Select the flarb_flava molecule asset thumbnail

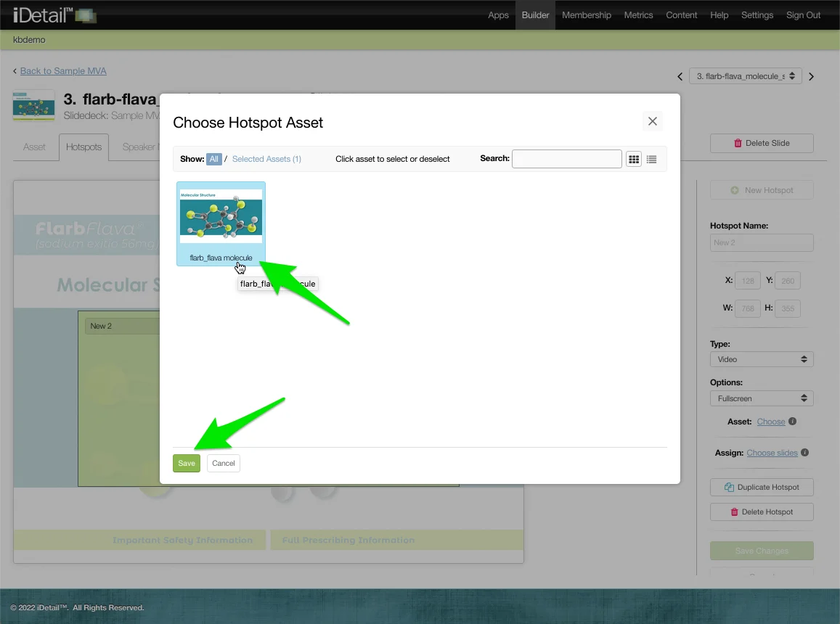(x=221, y=224)
